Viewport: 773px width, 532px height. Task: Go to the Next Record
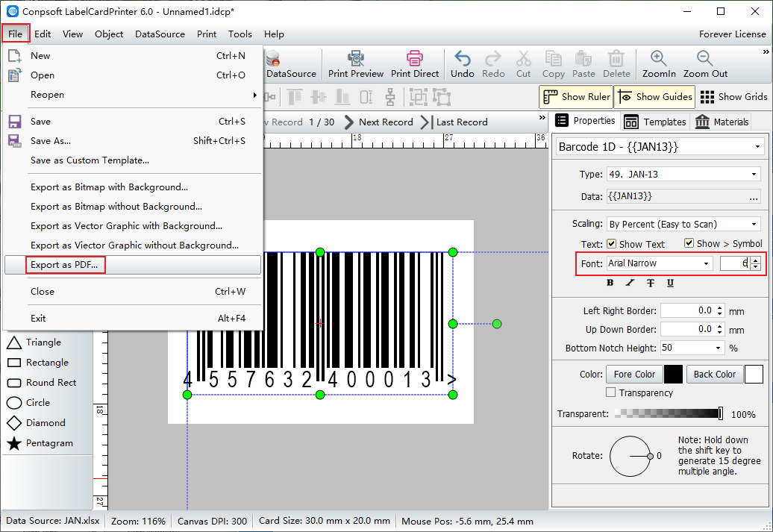tap(378, 122)
